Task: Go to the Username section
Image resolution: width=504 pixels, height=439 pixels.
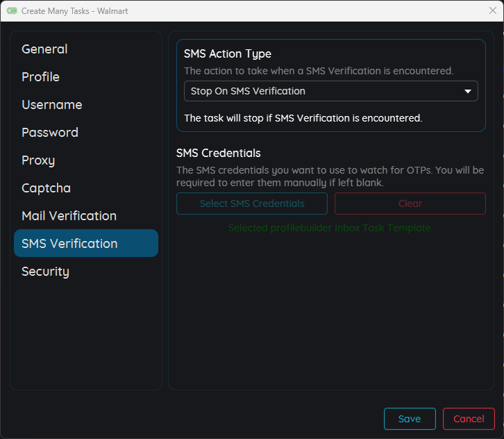Action: 51,105
